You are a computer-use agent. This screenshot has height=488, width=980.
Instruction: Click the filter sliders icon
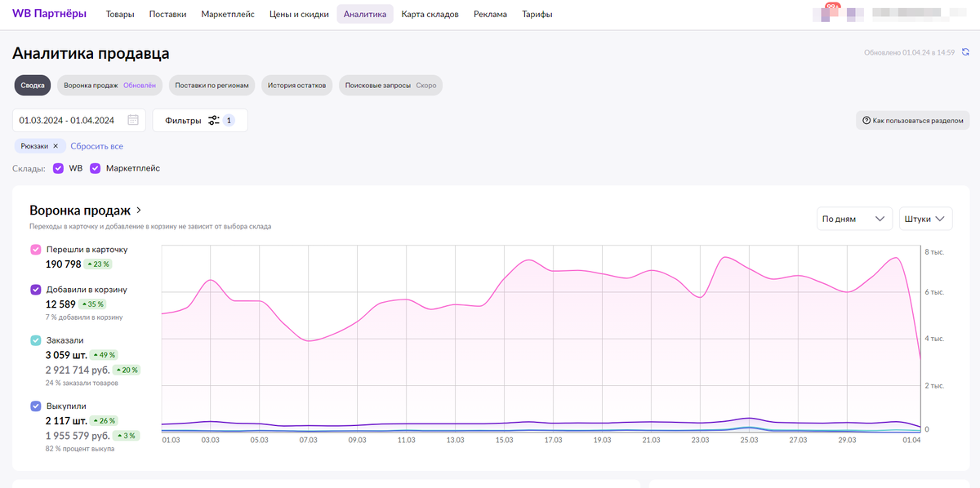tap(213, 120)
